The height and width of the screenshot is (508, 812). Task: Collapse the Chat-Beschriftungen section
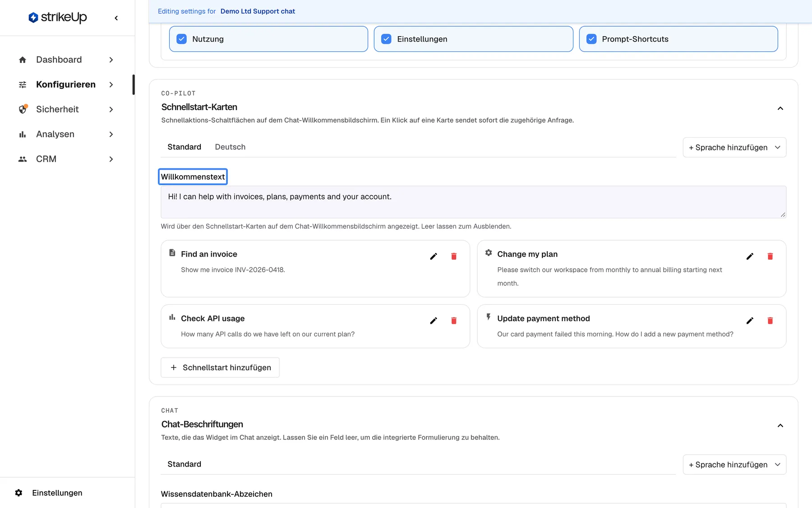pos(780,425)
